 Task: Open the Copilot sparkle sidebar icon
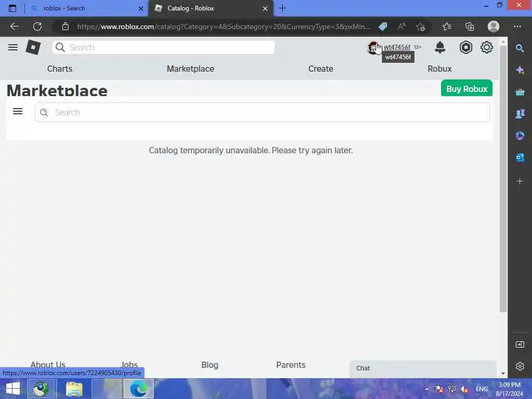tap(520, 70)
